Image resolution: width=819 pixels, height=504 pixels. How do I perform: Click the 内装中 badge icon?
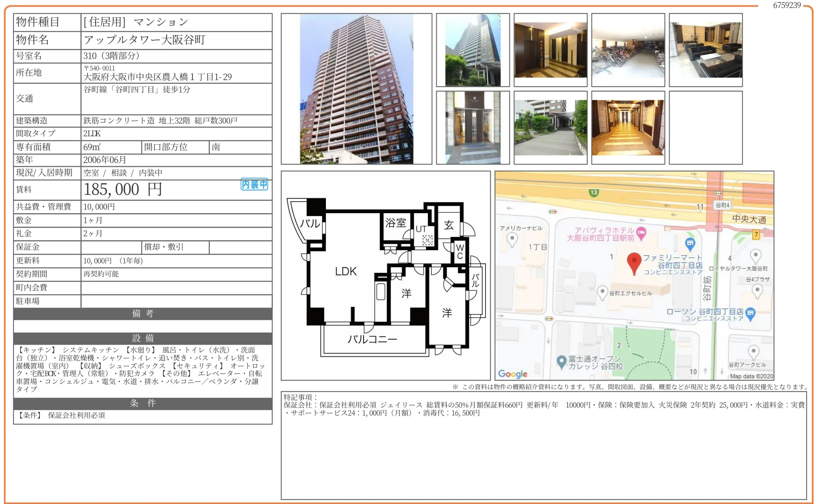[254, 184]
